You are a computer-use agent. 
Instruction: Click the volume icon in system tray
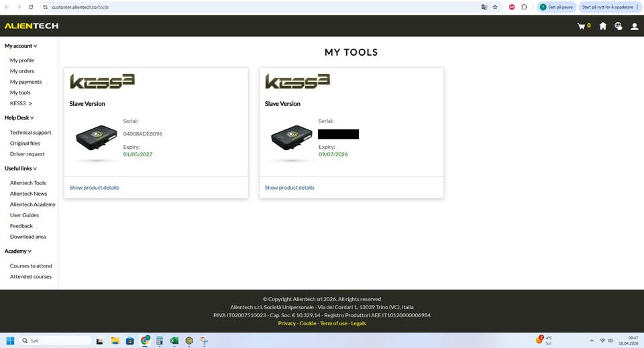click(x=610, y=341)
